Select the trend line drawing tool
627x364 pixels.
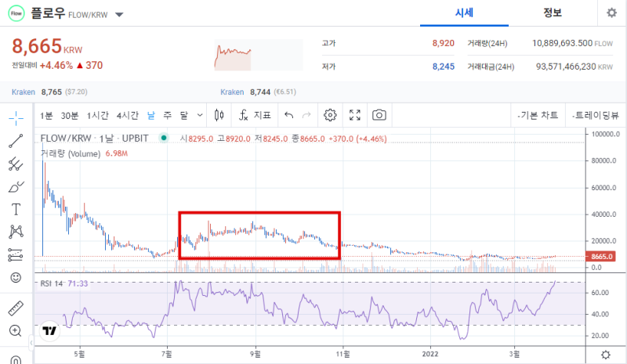point(16,141)
